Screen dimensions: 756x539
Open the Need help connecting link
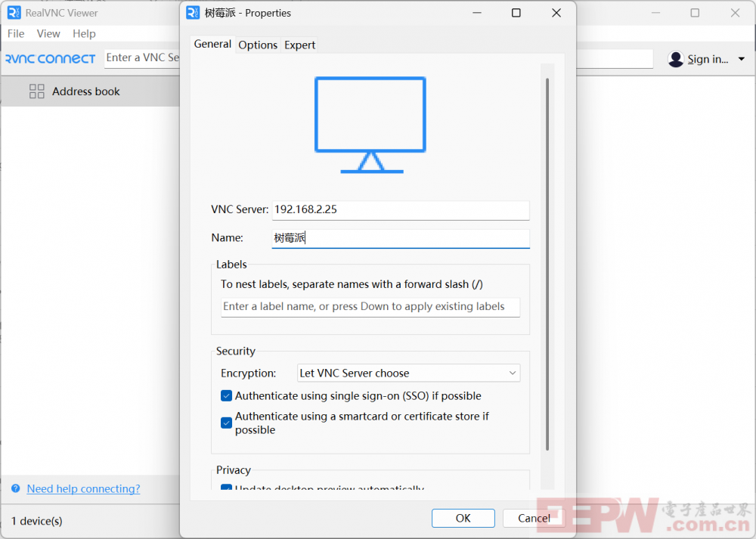(x=83, y=488)
